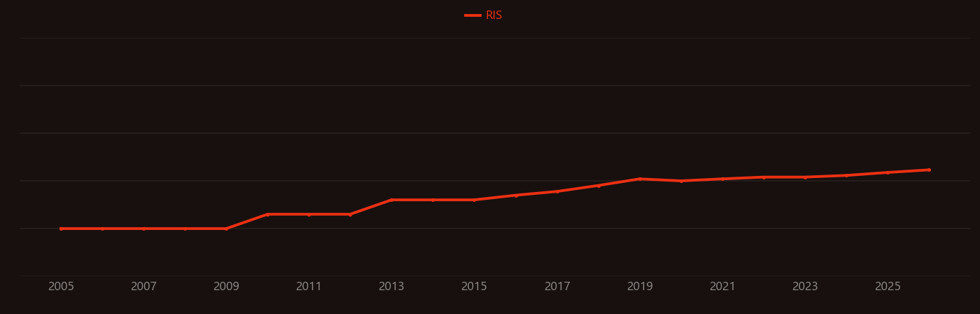Click the 2013 x-axis label
980x314 pixels.
(x=391, y=287)
